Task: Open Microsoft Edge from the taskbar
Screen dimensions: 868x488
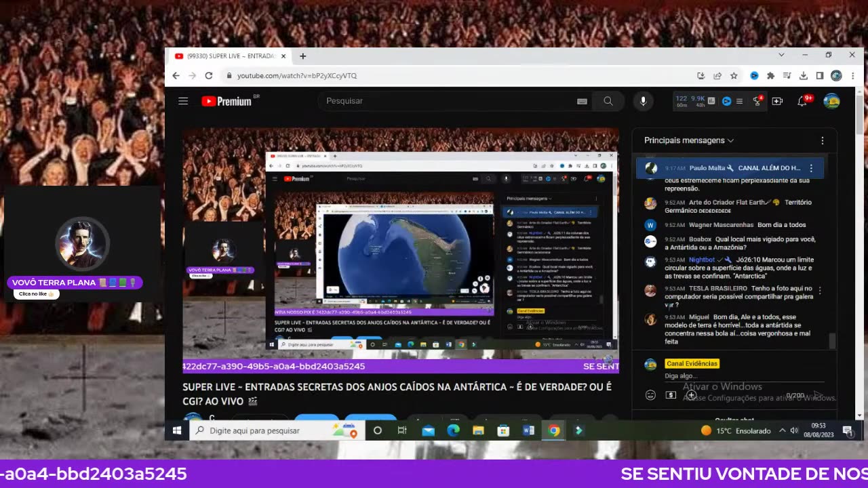Action: point(453,430)
